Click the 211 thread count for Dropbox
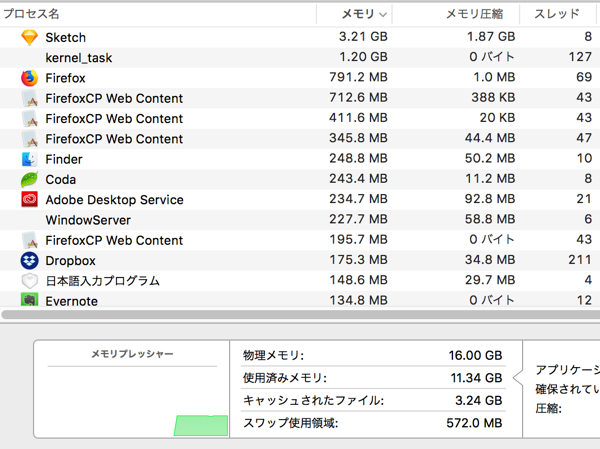The width and height of the screenshot is (600, 449). [580, 260]
